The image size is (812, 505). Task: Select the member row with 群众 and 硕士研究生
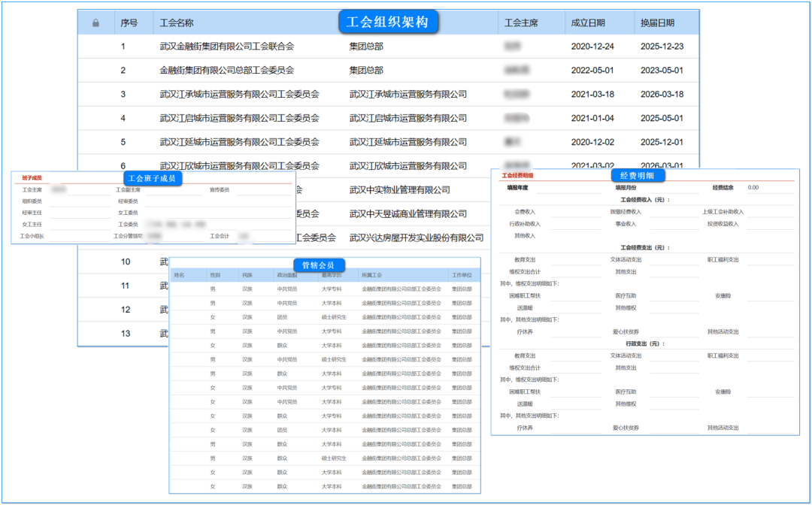click(x=325, y=458)
